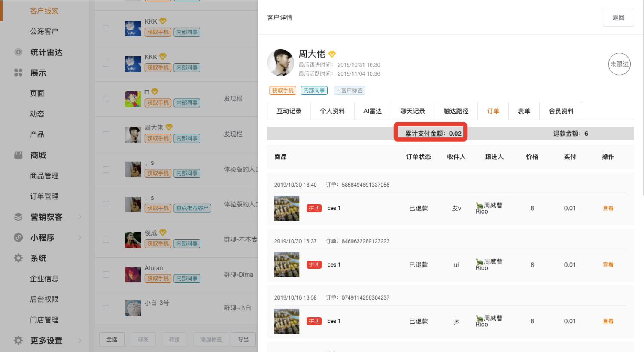Expand the 小程序 menu chevron
Image resolution: width=644 pixels, height=352 pixels.
80,237
